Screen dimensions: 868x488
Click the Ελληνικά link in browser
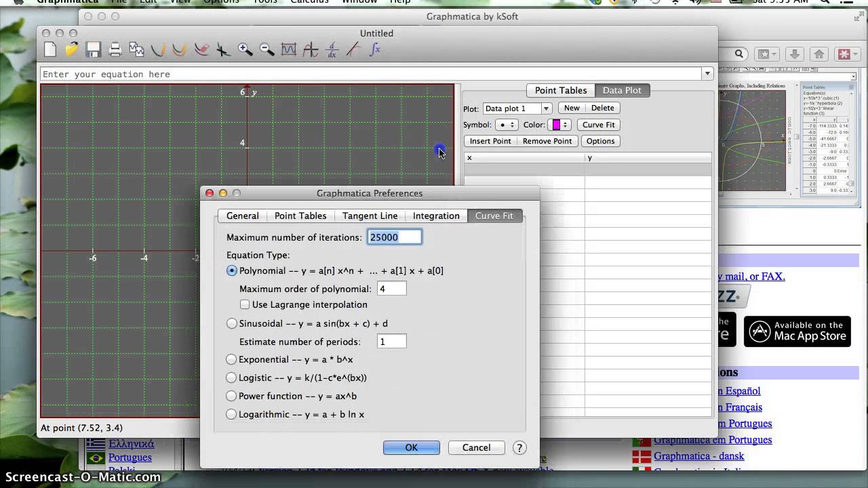132,444
